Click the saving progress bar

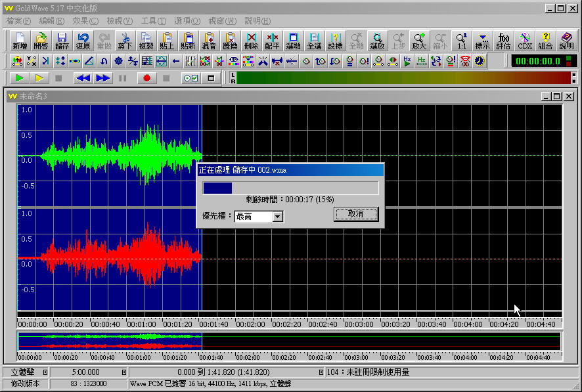(x=290, y=188)
